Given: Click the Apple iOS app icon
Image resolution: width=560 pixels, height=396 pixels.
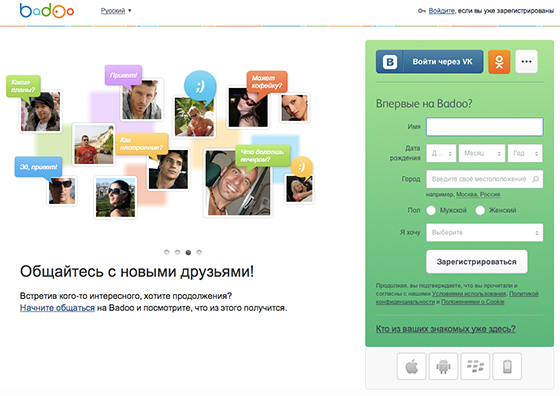Looking at the screenshot, I should pyautogui.click(x=411, y=366).
